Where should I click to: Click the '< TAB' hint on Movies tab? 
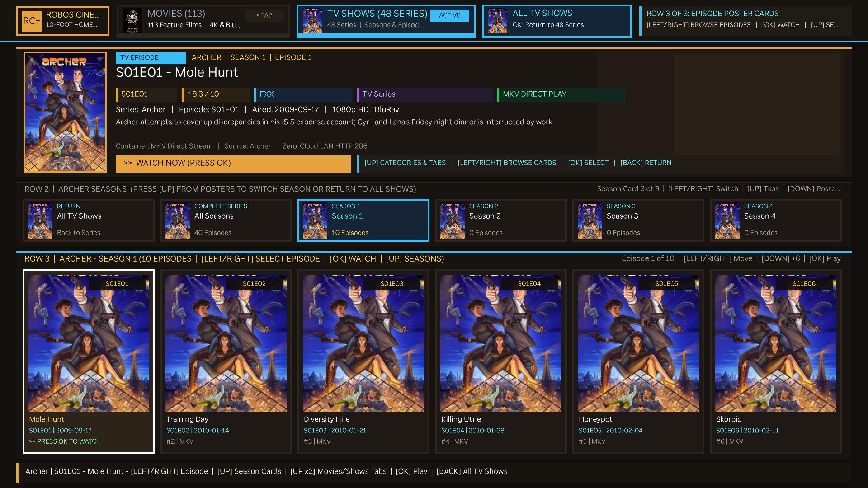pyautogui.click(x=264, y=15)
